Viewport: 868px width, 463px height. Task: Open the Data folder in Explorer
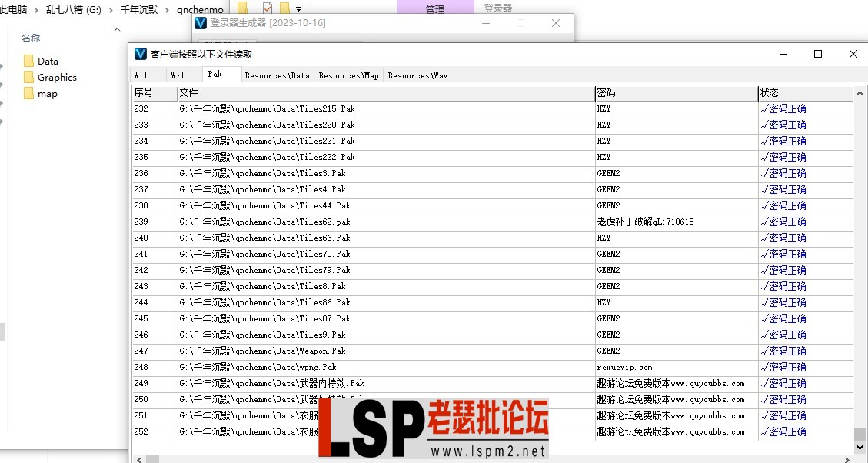47,61
